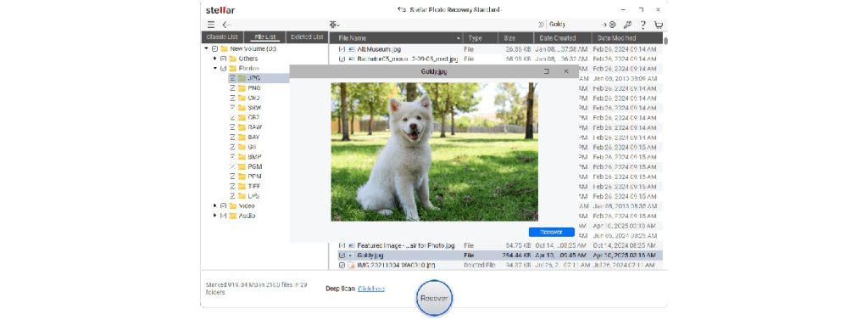This screenshot has width=868, height=320.
Task: Click the RAW folder icon
Action: pos(242,127)
